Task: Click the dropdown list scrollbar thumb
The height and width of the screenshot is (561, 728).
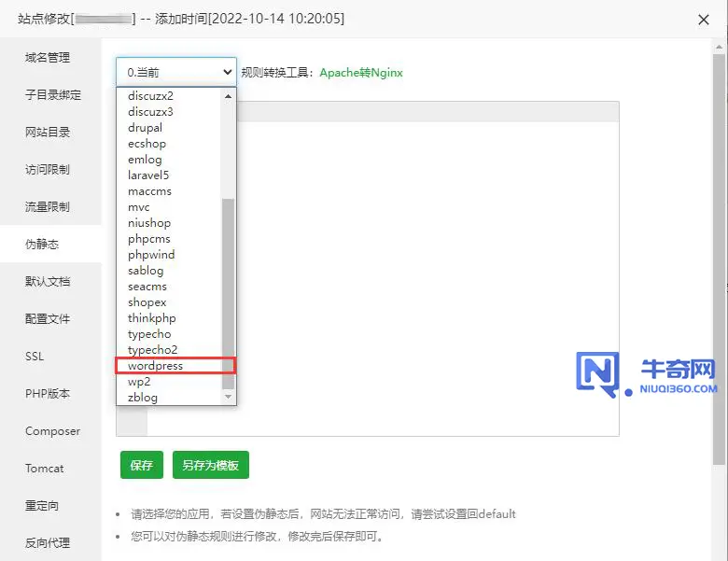Action: pyautogui.click(x=228, y=294)
